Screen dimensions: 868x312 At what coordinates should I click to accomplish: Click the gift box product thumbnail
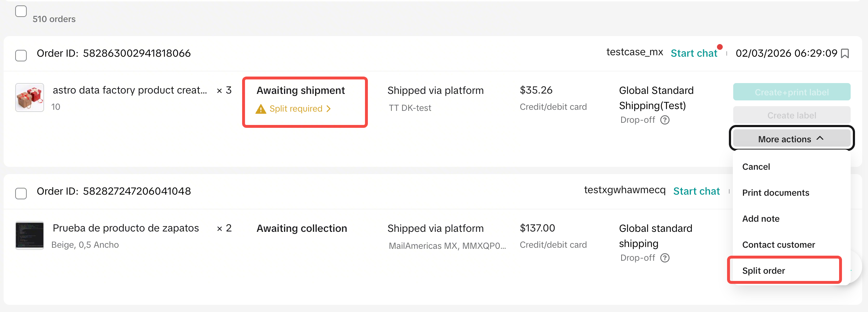click(30, 97)
